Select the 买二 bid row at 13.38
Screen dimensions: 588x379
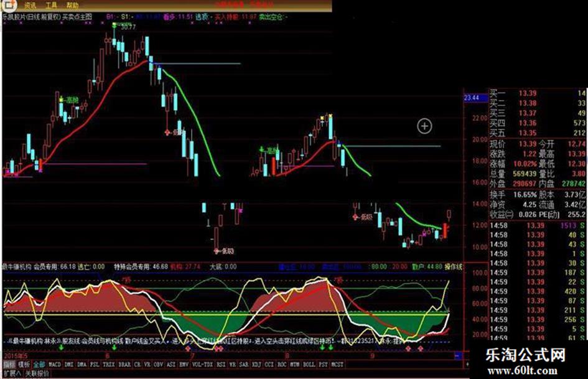(x=538, y=103)
